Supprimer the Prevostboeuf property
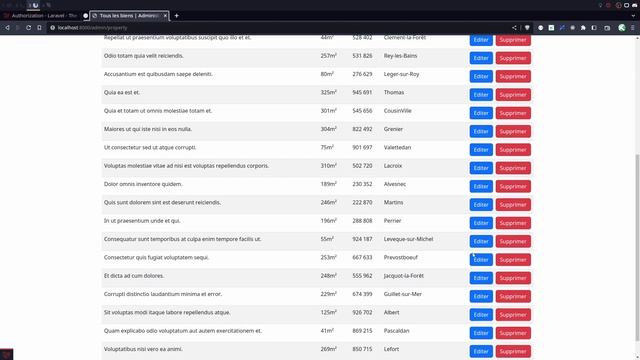Screen dimensions: 640x360 coord(513,260)
